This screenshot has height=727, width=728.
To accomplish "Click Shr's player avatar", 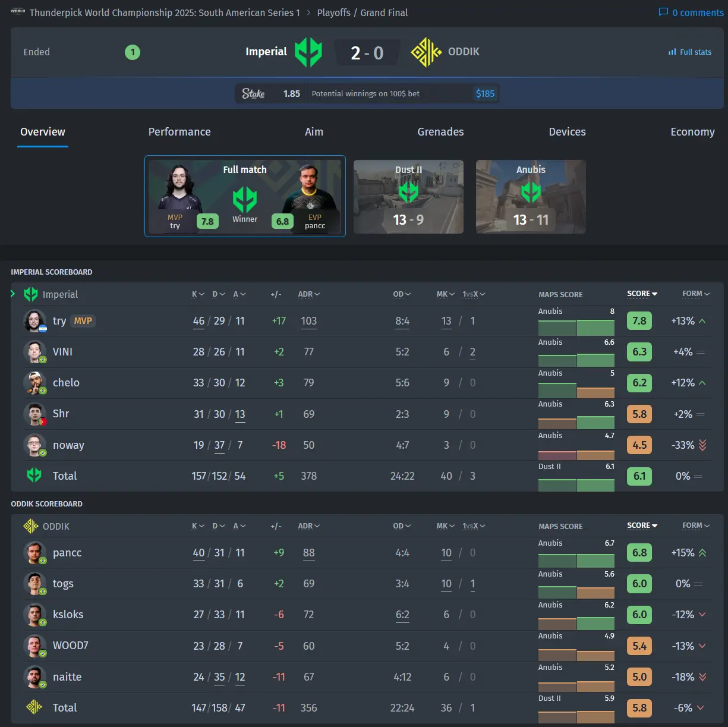I will 34,414.
